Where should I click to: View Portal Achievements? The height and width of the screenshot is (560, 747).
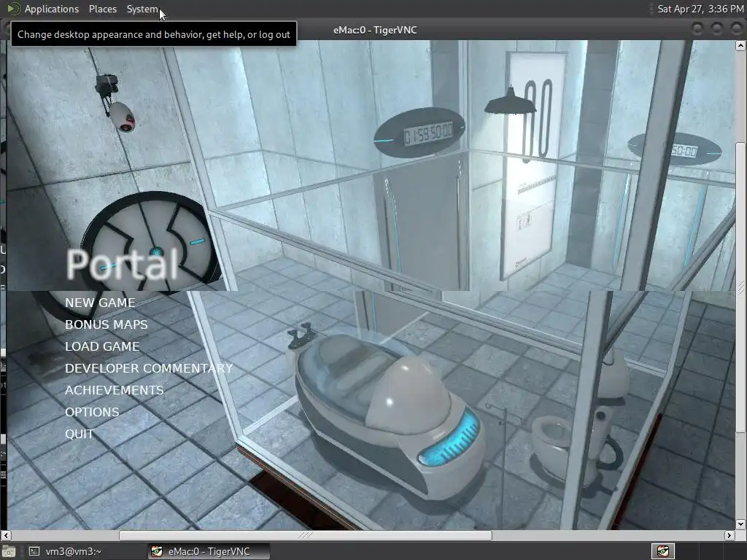point(115,390)
